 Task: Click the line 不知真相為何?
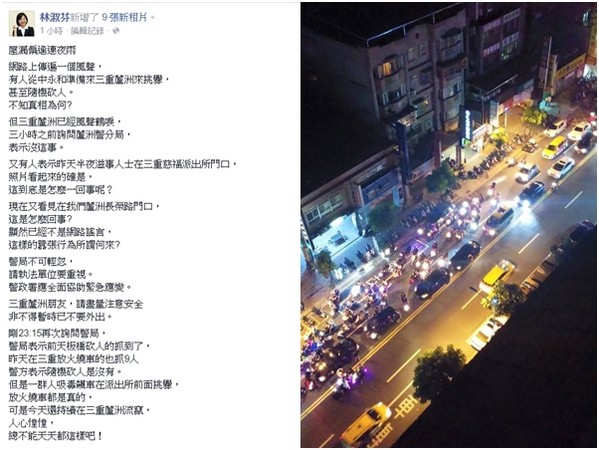click(40, 105)
